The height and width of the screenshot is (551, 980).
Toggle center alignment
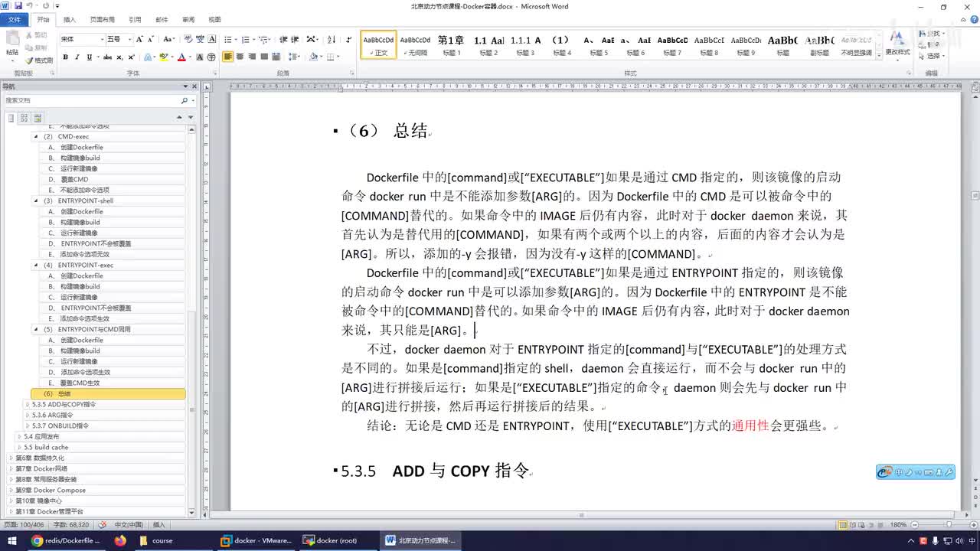tap(240, 57)
